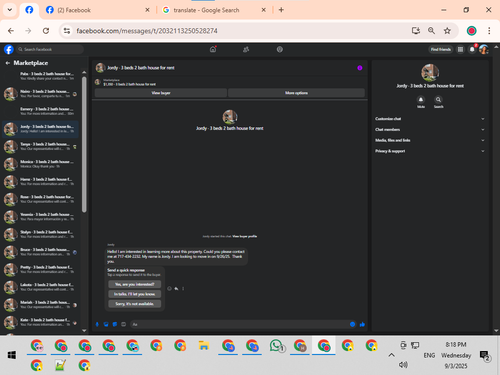Screen dimensions: 500x375
Task: Open Naino's 3 beds house chat
Action: [x=41, y=94]
